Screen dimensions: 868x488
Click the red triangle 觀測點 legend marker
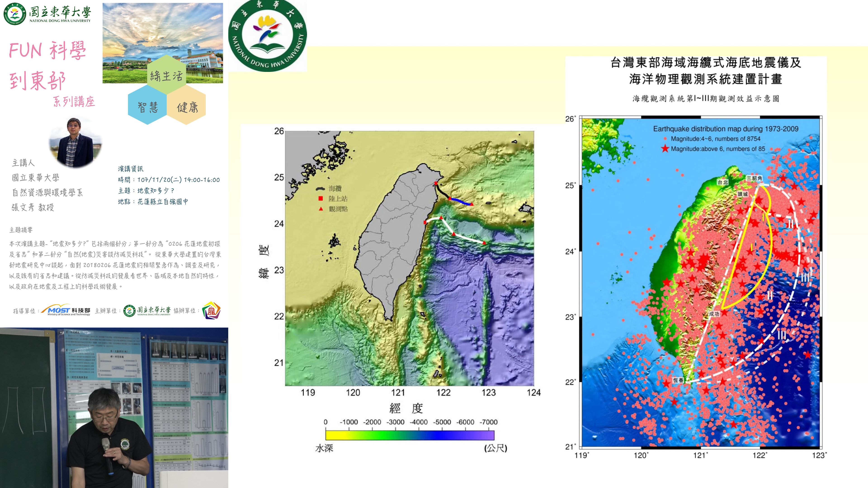[321, 209]
